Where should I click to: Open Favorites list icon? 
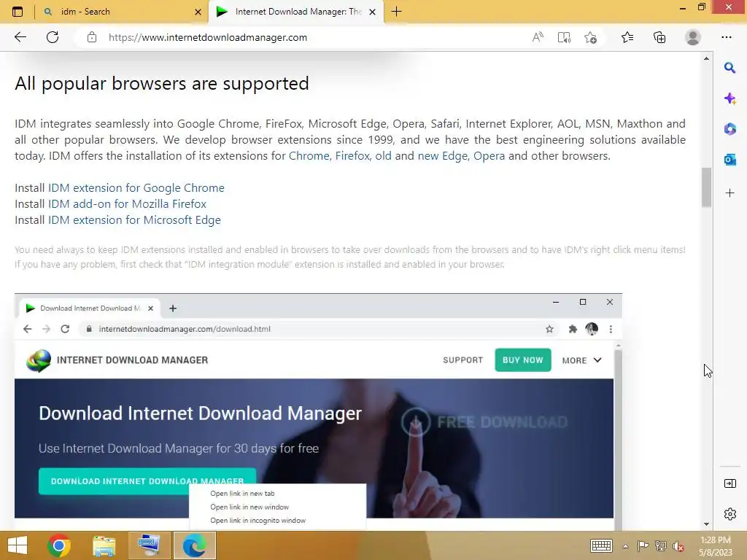coord(627,37)
